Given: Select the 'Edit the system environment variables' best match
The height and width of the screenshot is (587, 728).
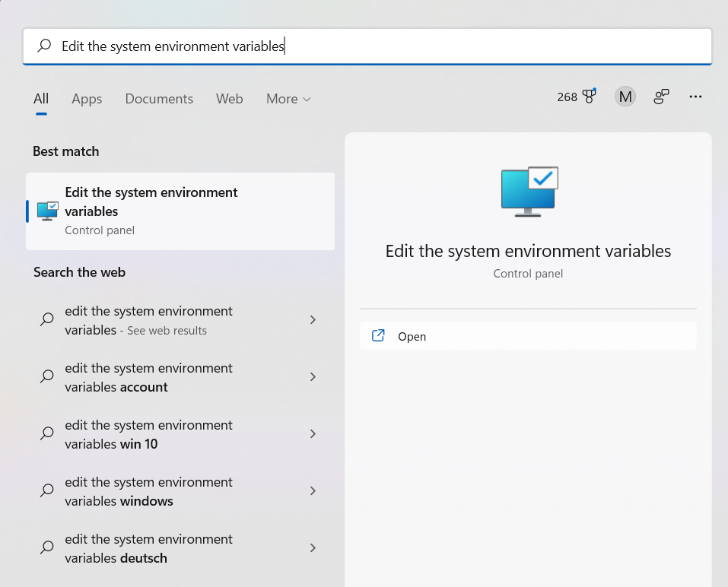Looking at the screenshot, I should (x=180, y=211).
